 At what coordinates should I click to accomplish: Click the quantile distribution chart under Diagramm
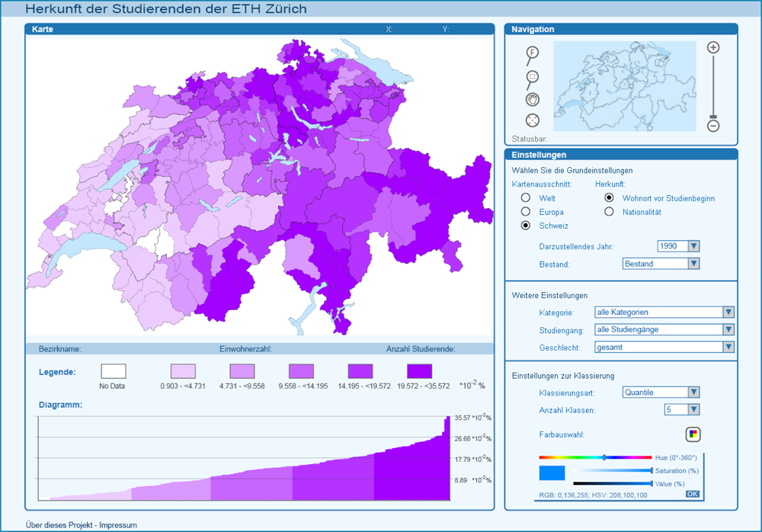pos(244,458)
